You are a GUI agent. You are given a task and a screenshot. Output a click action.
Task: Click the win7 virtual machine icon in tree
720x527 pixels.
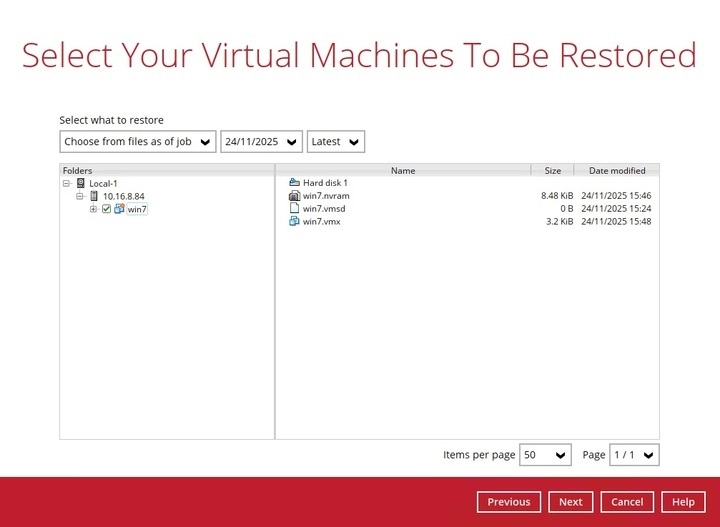119,209
